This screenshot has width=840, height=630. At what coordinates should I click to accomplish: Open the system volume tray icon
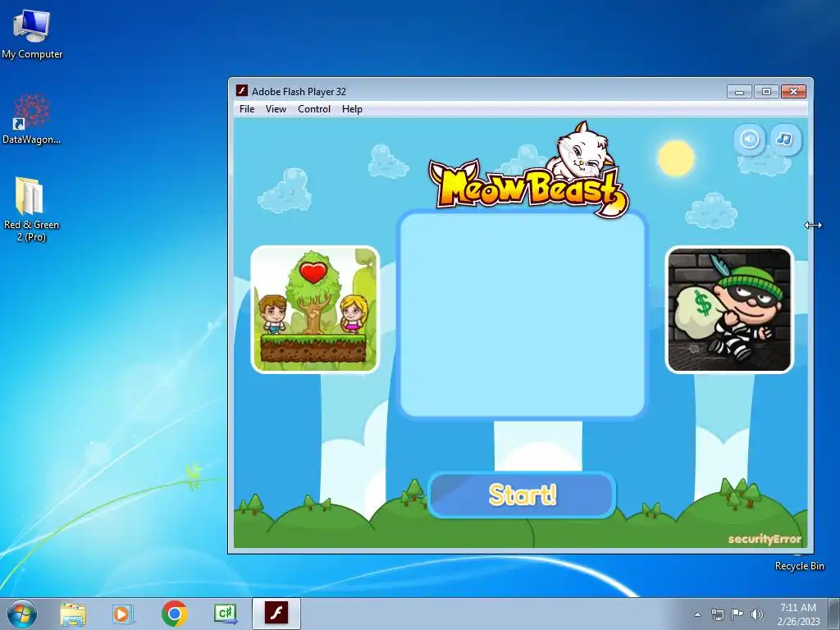click(757, 614)
